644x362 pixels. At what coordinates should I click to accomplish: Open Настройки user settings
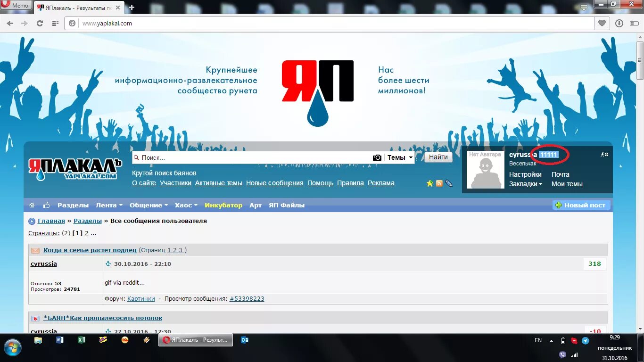pyautogui.click(x=525, y=174)
